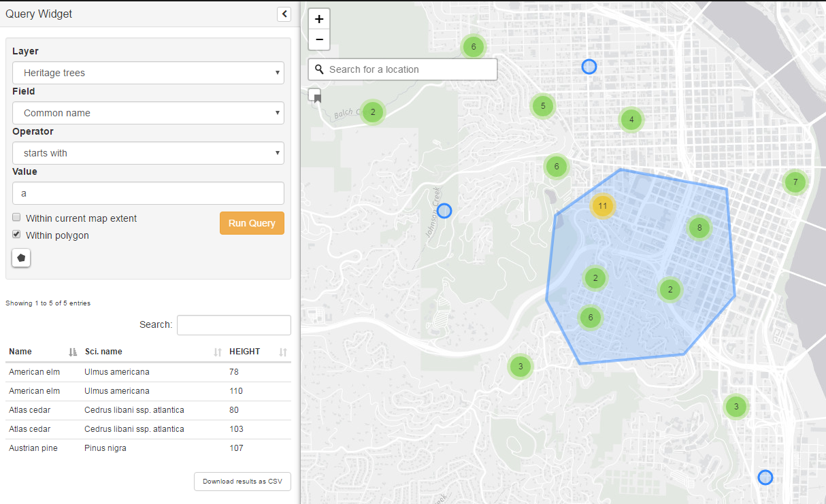Screen dimensions: 826x504
Task: Click the green cluster marker 7
Action: click(x=795, y=182)
